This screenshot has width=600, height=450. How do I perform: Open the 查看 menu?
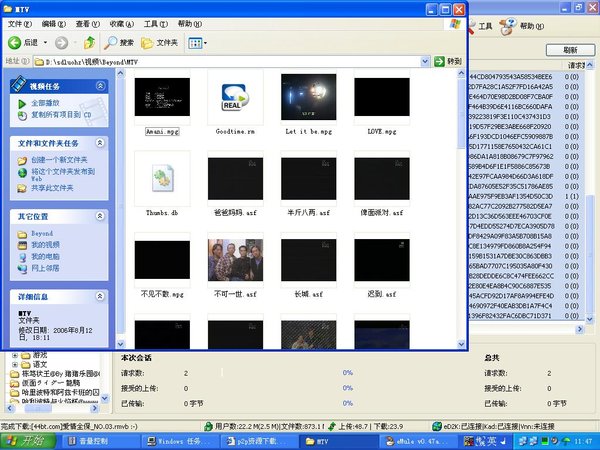click(88, 24)
